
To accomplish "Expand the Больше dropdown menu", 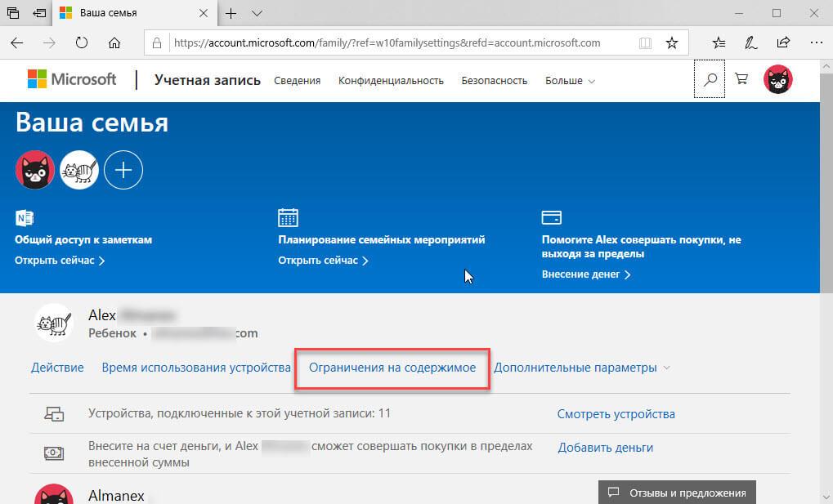I will 570,81.
